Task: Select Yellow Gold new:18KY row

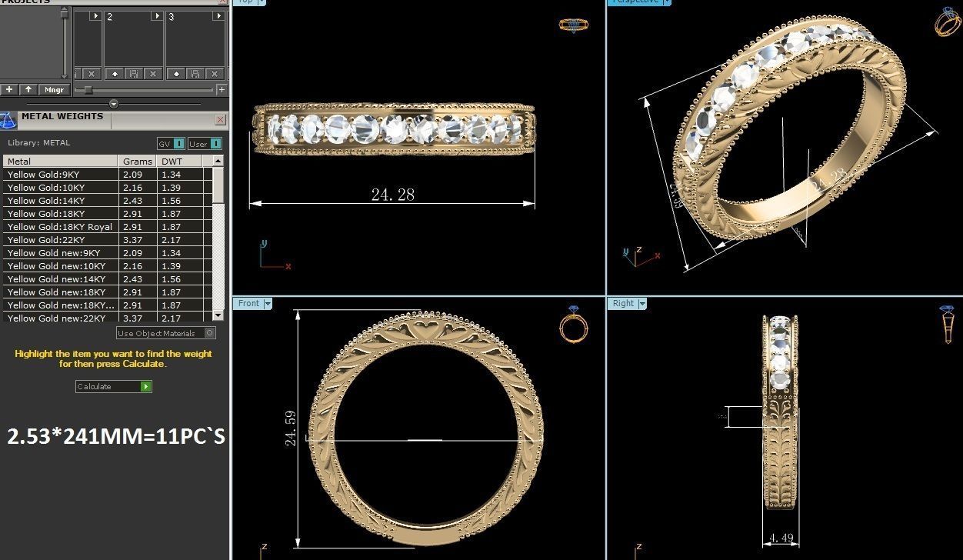Action: point(108,292)
